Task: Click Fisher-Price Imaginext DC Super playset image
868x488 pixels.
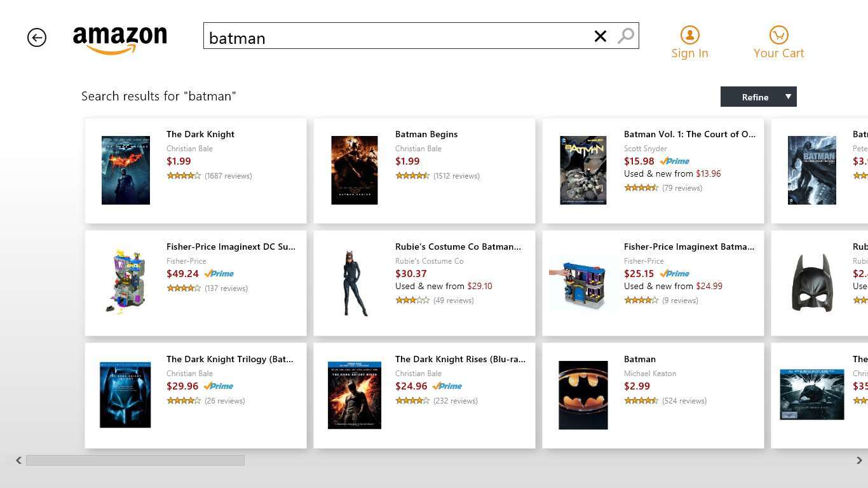Action: tap(126, 283)
